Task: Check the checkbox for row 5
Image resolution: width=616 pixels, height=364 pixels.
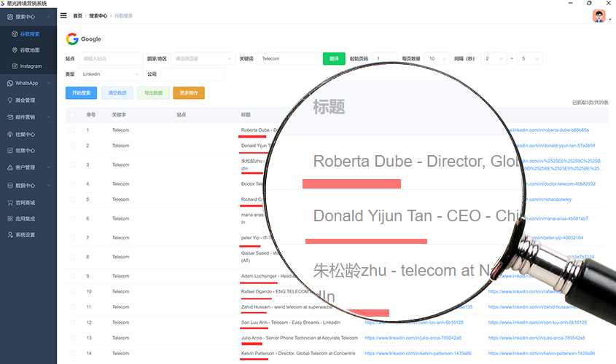Action: click(x=72, y=199)
